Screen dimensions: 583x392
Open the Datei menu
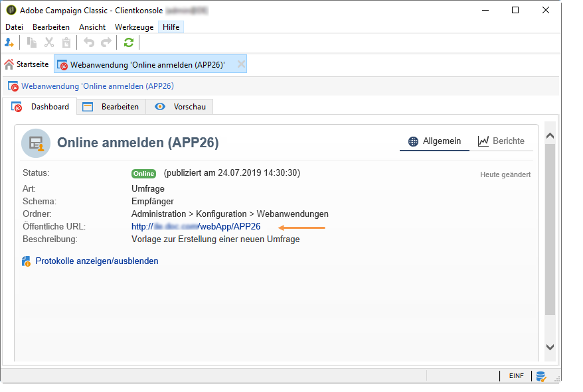tap(14, 27)
